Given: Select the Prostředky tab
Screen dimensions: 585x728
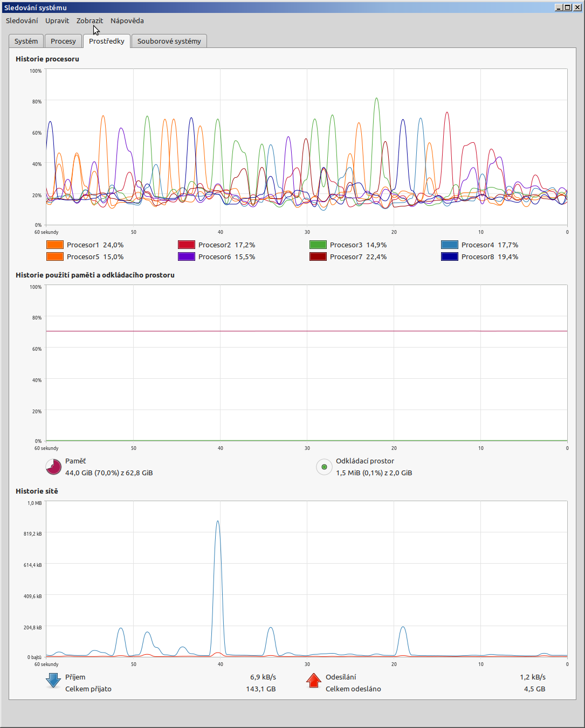Looking at the screenshot, I should click(x=107, y=41).
